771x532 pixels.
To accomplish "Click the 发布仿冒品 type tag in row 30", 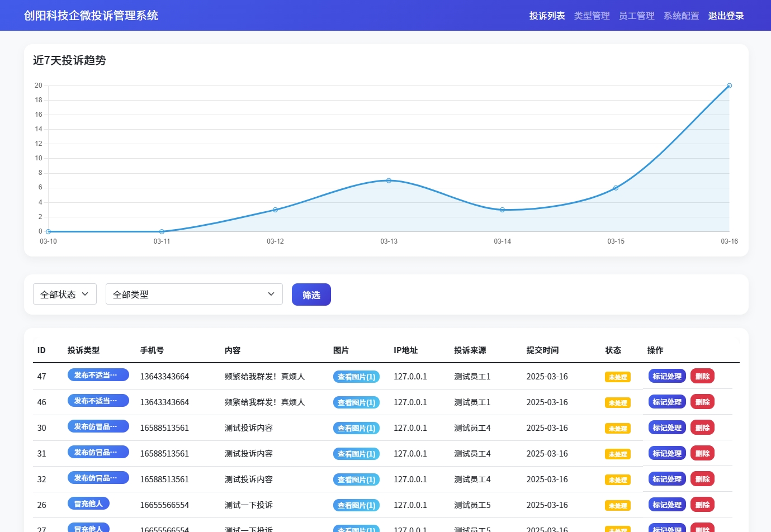I will (x=98, y=426).
